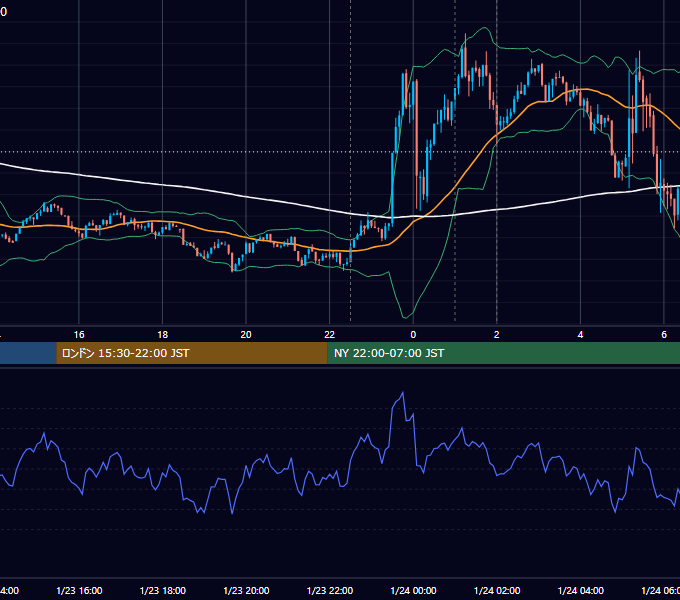Click the NY 22:00-07:00 JST session bar
The height and width of the screenshot is (600, 680).
503,353
